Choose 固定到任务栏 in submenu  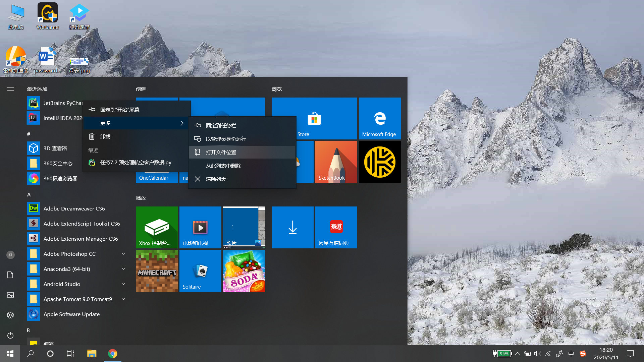pyautogui.click(x=242, y=125)
